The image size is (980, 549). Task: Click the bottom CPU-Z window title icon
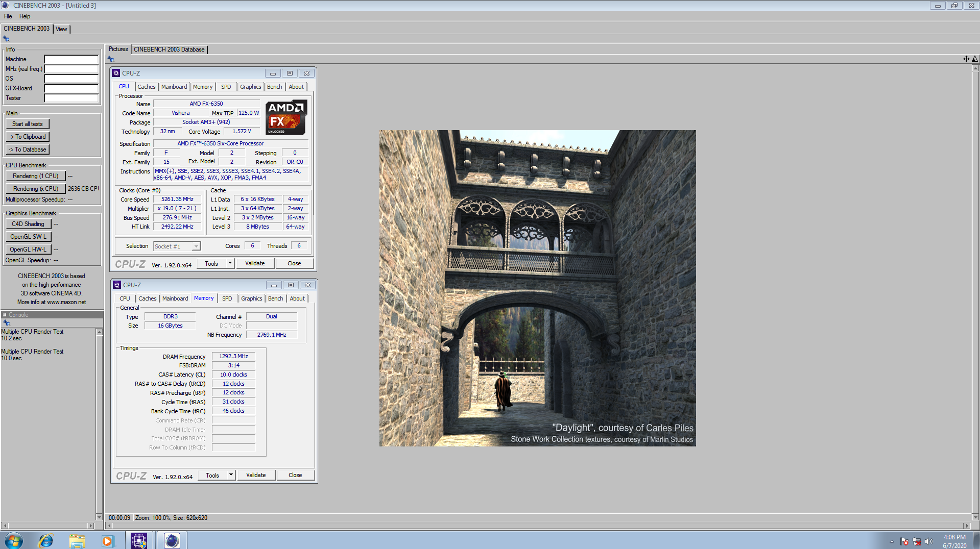point(117,285)
